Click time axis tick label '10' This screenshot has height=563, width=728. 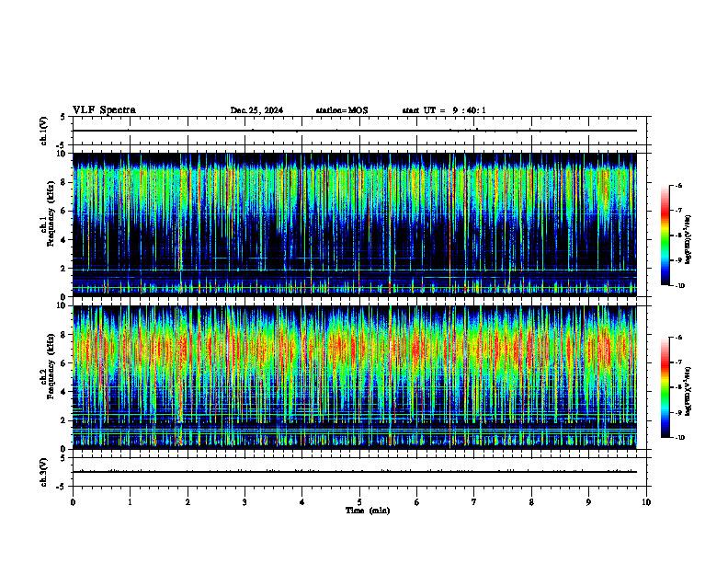coord(646,502)
